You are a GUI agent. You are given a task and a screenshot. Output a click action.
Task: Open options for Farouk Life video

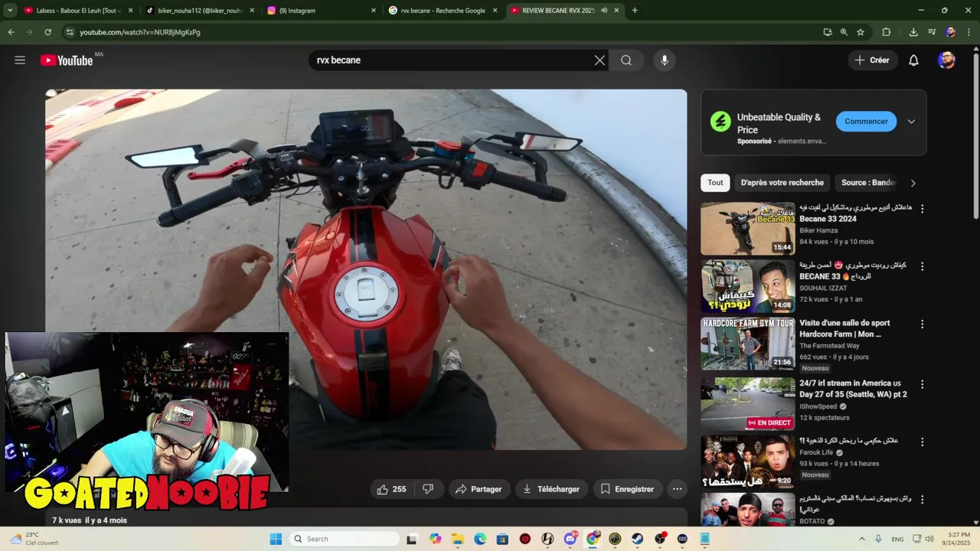[x=922, y=442]
